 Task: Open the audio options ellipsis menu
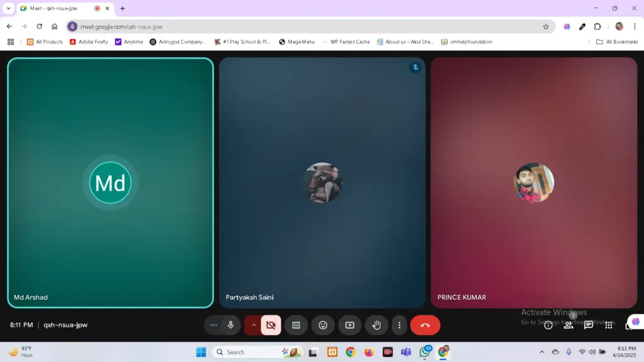point(214,325)
